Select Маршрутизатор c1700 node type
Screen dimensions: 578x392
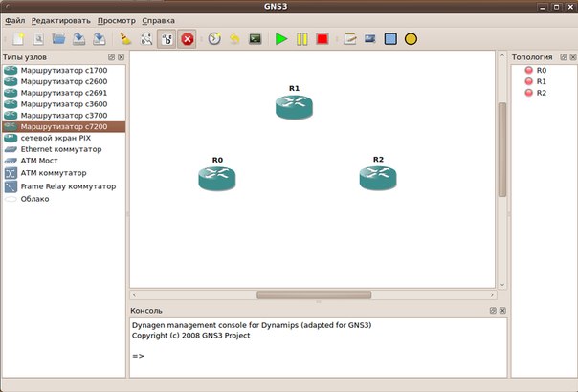64,70
